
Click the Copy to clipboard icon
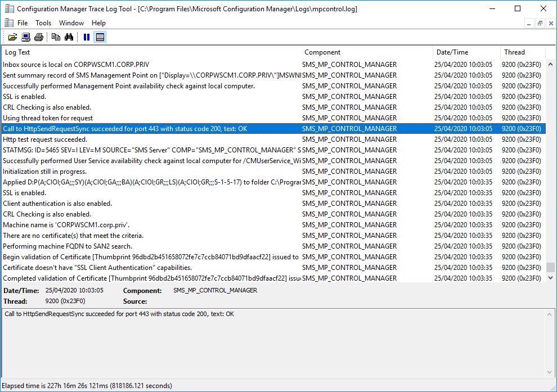(56, 37)
